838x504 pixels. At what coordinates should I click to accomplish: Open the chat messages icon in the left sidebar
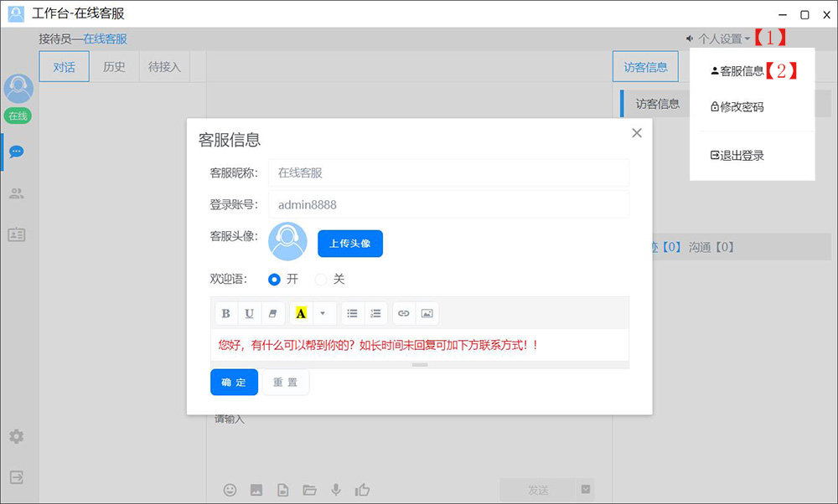click(16, 152)
